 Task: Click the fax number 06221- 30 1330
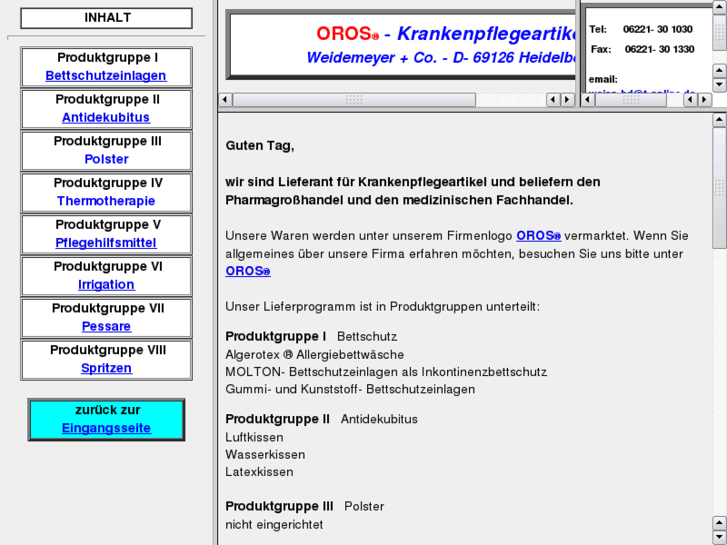[x=659, y=49]
